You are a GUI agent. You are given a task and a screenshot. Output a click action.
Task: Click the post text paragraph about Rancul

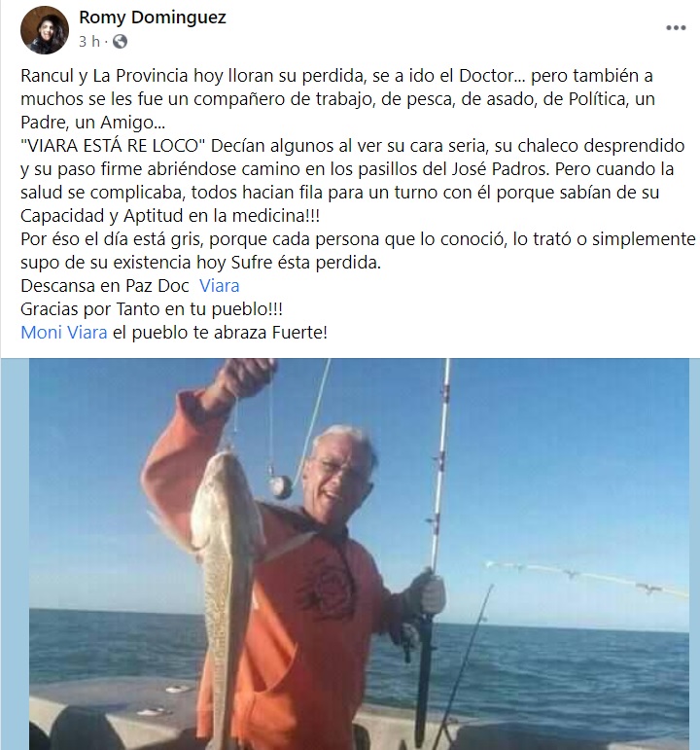[x=337, y=99]
